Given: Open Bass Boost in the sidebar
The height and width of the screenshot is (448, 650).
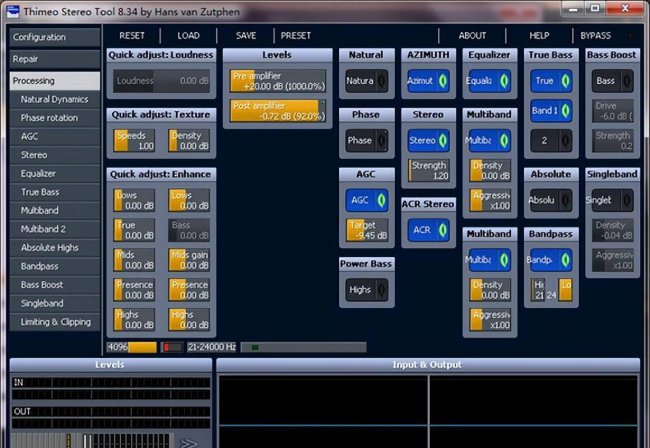Looking at the screenshot, I should [x=55, y=285].
